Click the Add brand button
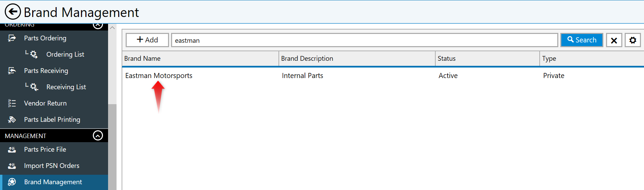The height and width of the screenshot is (190, 644). click(x=147, y=40)
